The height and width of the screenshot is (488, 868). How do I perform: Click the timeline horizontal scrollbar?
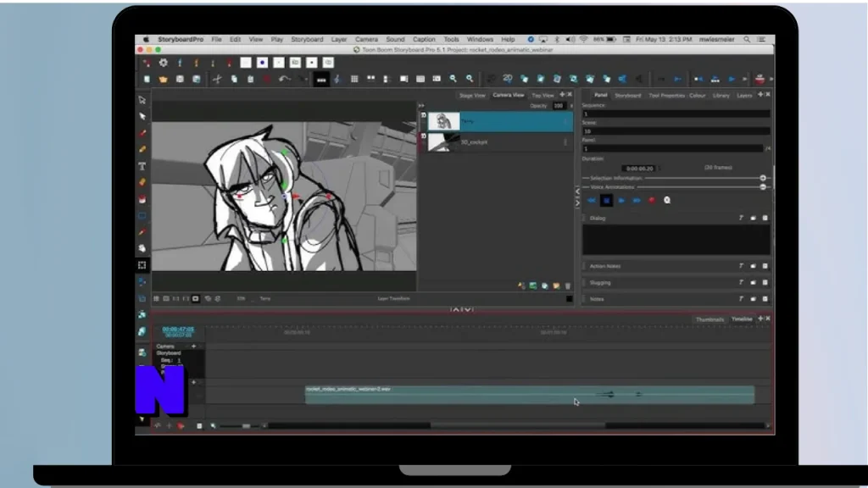[x=518, y=425]
